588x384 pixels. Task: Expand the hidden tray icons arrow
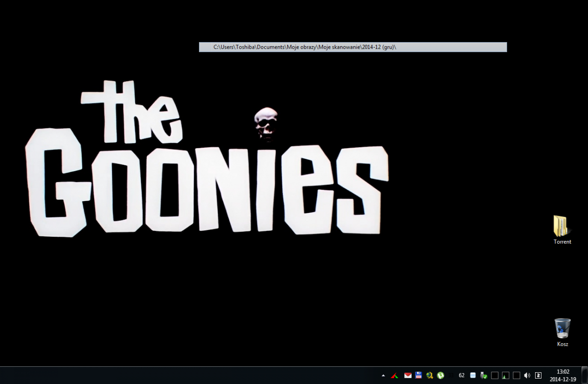click(x=383, y=376)
